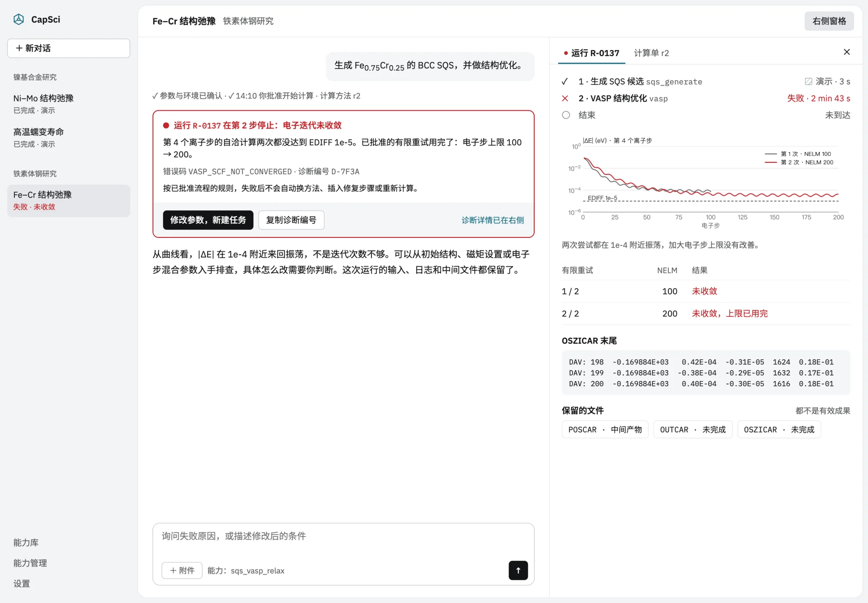Viewport: 868px width, 603px height.
Task: Switch to the 运行 R-0137 tab
Action: 591,53
